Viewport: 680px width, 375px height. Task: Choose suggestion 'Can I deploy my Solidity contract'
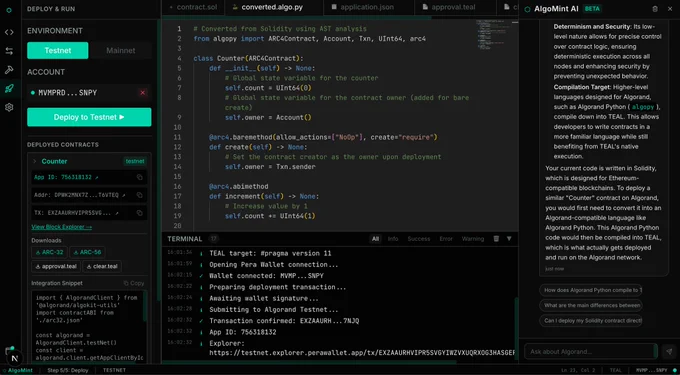[591, 320]
